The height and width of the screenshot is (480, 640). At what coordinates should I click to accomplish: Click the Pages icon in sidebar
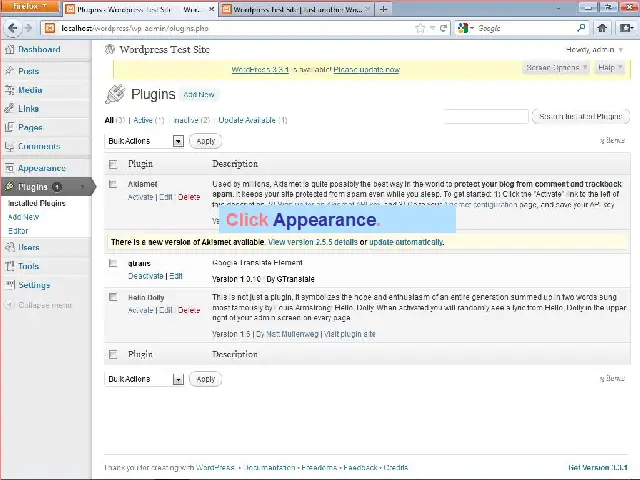coord(10,127)
